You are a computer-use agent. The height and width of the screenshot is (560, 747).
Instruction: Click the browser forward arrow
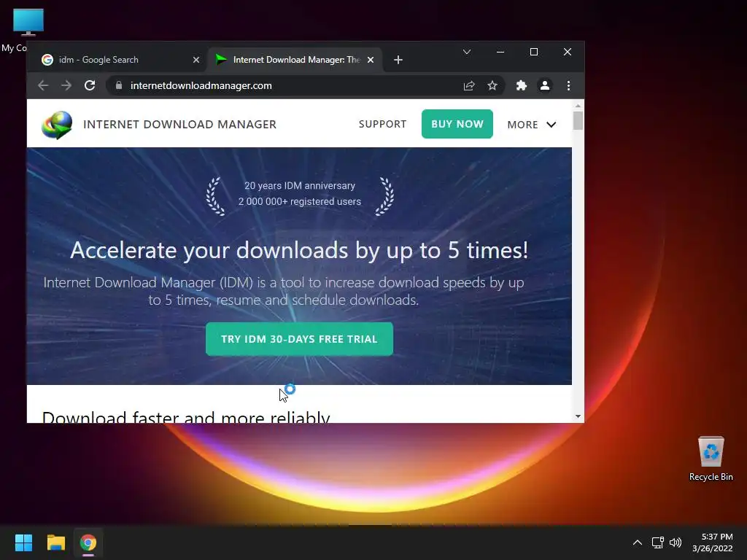click(x=66, y=86)
